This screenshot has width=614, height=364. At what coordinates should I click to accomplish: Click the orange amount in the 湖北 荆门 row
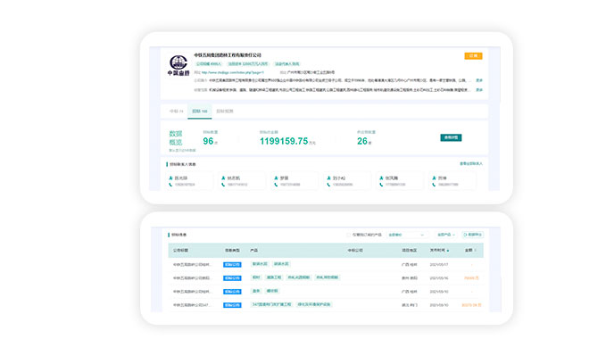pos(471,305)
